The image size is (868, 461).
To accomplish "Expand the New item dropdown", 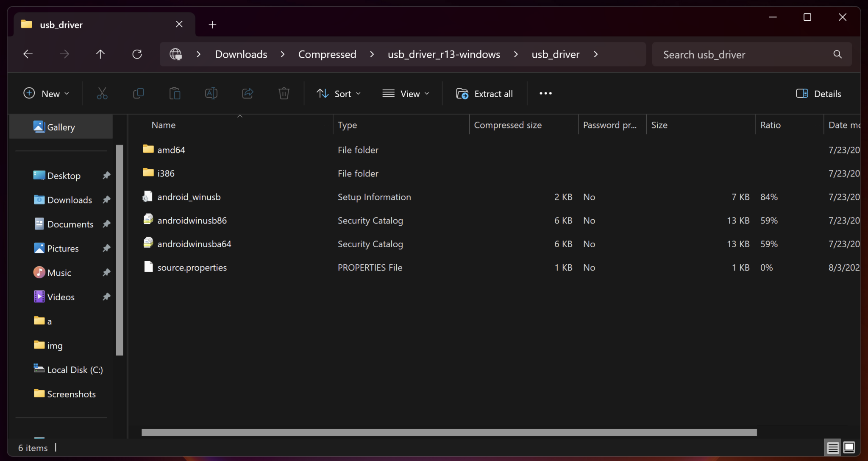I will coord(46,94).
